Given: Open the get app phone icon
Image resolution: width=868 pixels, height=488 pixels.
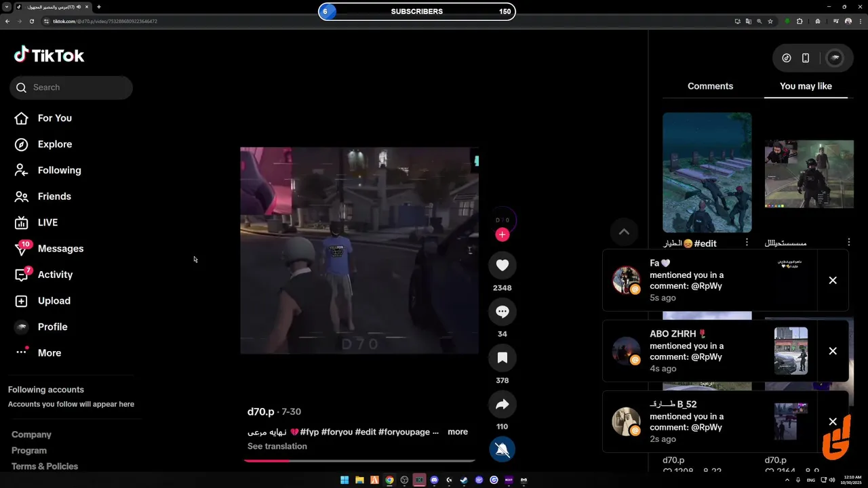Looking at the screenshot, I should point(806,58).
